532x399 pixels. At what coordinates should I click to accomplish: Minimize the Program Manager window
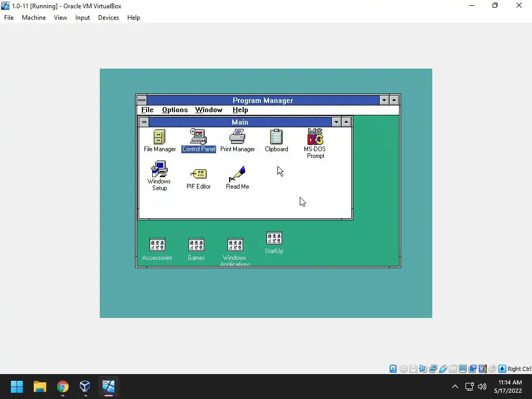pyautogui.click(x=384, y=100)
